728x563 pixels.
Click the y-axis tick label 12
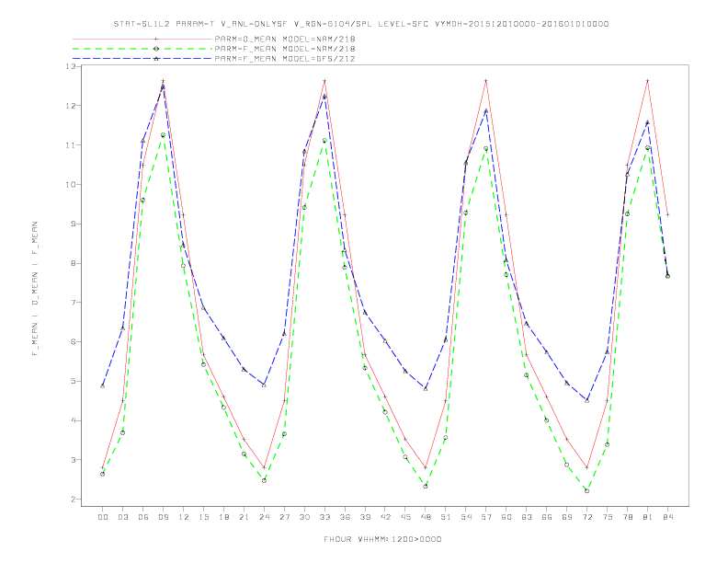70,106
